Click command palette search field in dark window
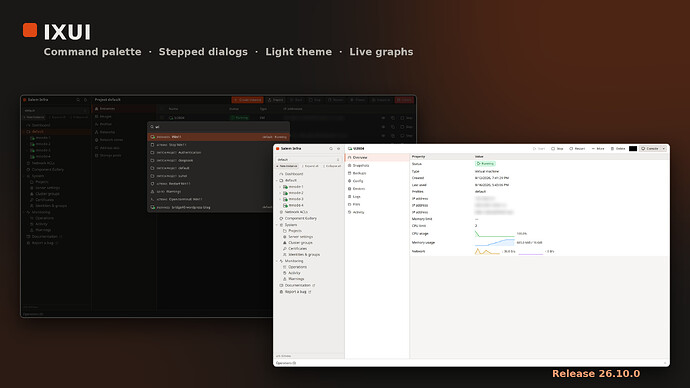 pyautogui.click(x=218, y=127)
